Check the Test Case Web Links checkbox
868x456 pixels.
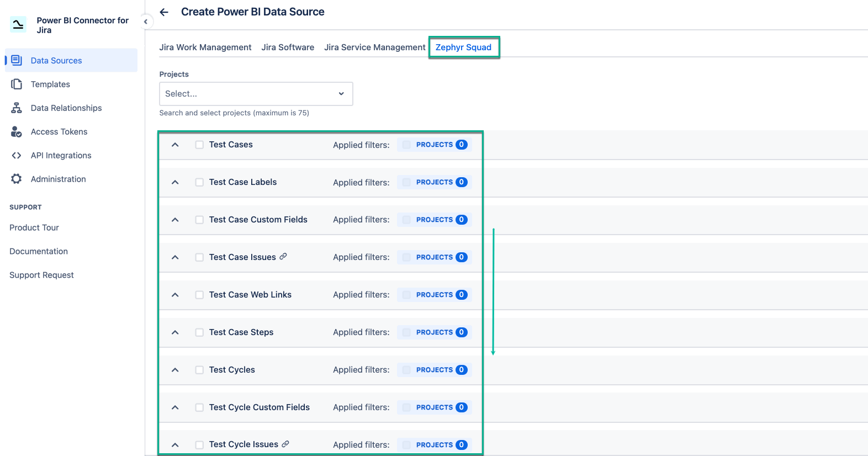(199, 295)
